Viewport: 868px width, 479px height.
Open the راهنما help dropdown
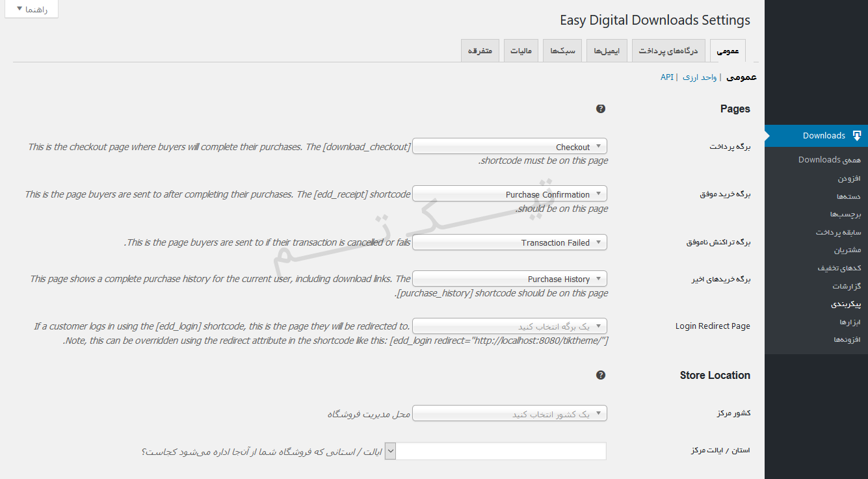[x=31, y=9]
